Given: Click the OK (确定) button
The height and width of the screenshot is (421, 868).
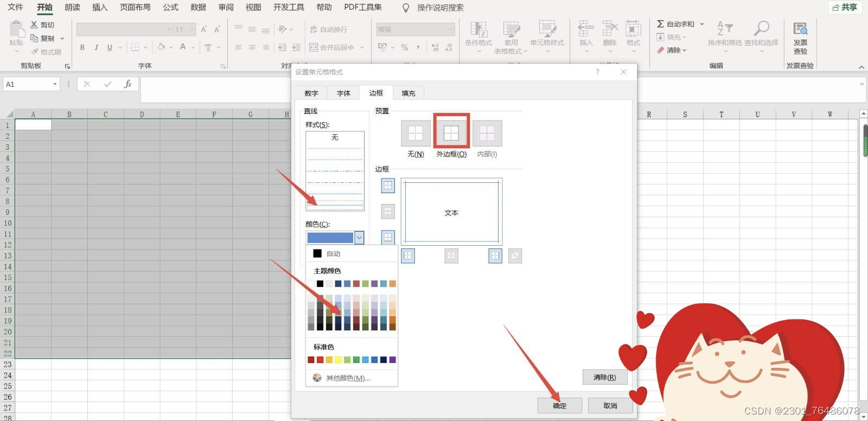Looking at the screenshot, I should 560,406.
